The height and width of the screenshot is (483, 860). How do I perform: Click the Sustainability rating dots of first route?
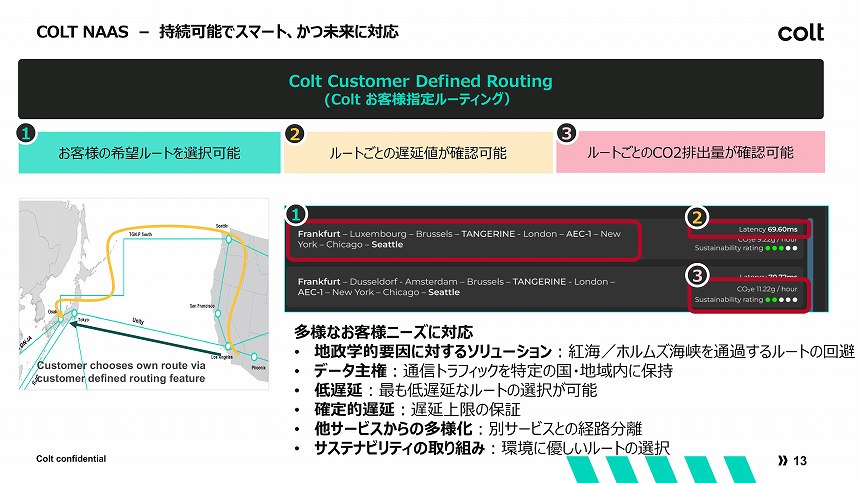point(782,248)
